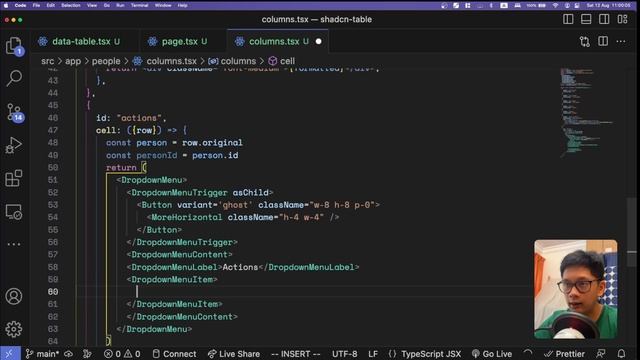Open the Manage gear menu

point(14,329)
